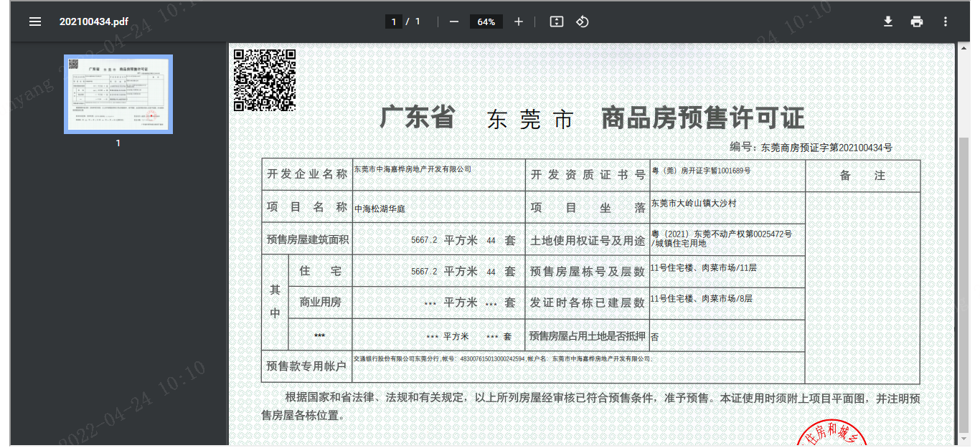Zoom in with the plus icon

(x=519, y=22)
